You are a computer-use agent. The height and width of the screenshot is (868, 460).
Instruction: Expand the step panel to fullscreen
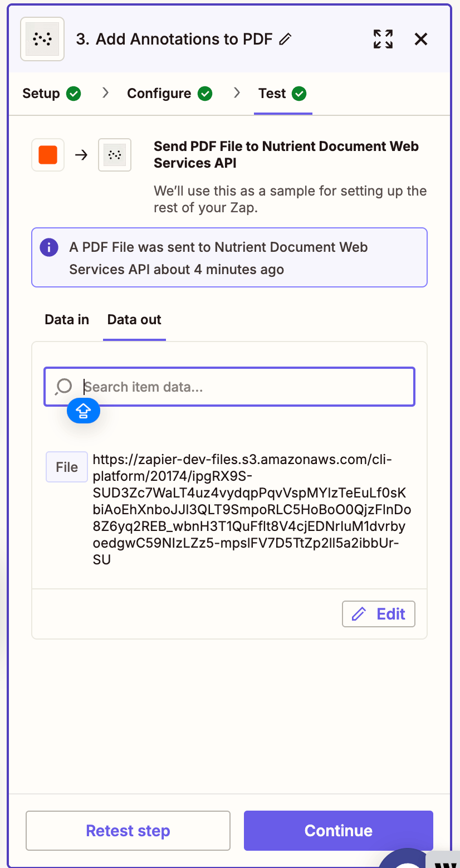tap(383, 39)
